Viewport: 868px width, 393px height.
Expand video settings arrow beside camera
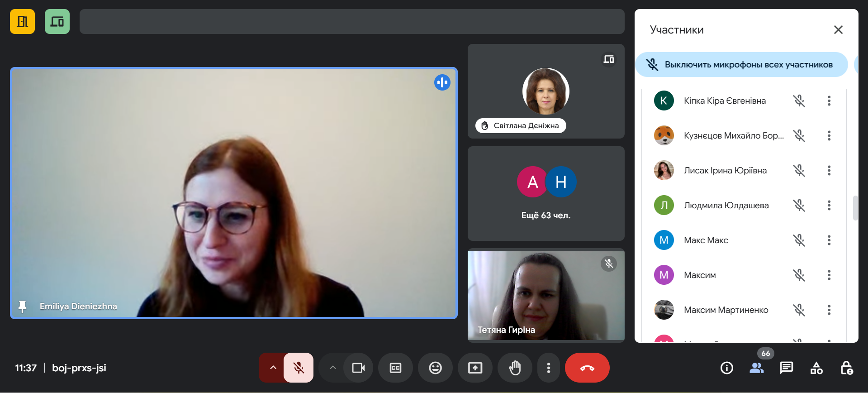(332, 368)
